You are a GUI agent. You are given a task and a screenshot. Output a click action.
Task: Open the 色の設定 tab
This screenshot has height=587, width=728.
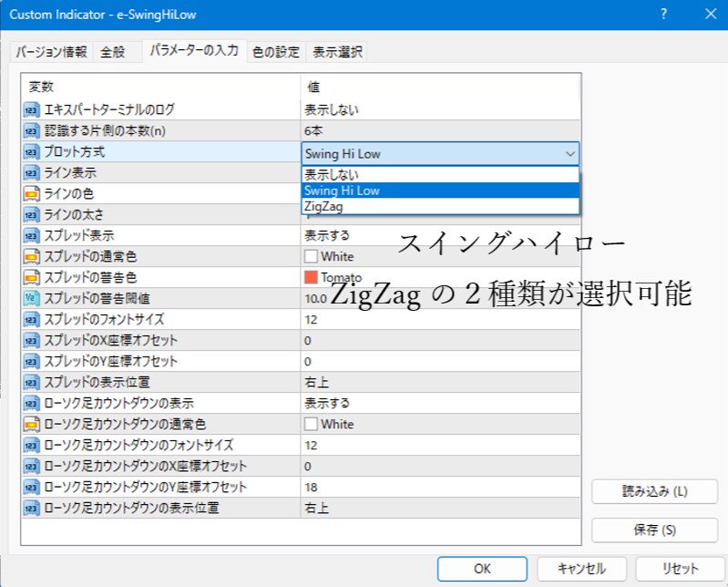(x=276, y=52)
